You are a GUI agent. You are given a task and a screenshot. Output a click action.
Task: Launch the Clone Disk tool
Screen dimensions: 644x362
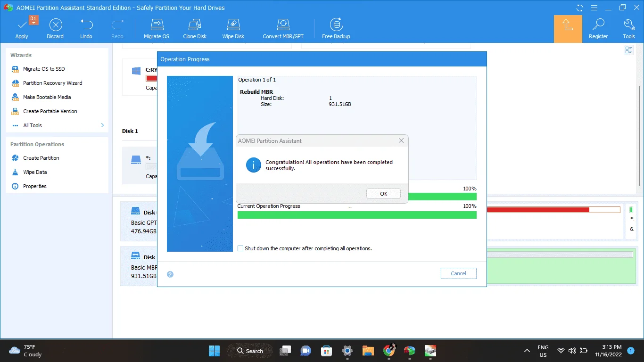195,29
